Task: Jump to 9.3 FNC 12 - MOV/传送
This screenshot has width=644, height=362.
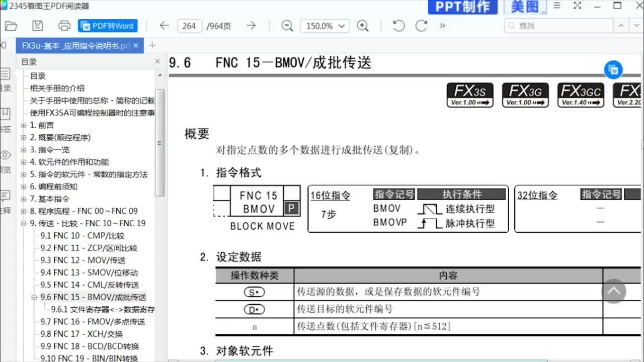Action: 83,260
